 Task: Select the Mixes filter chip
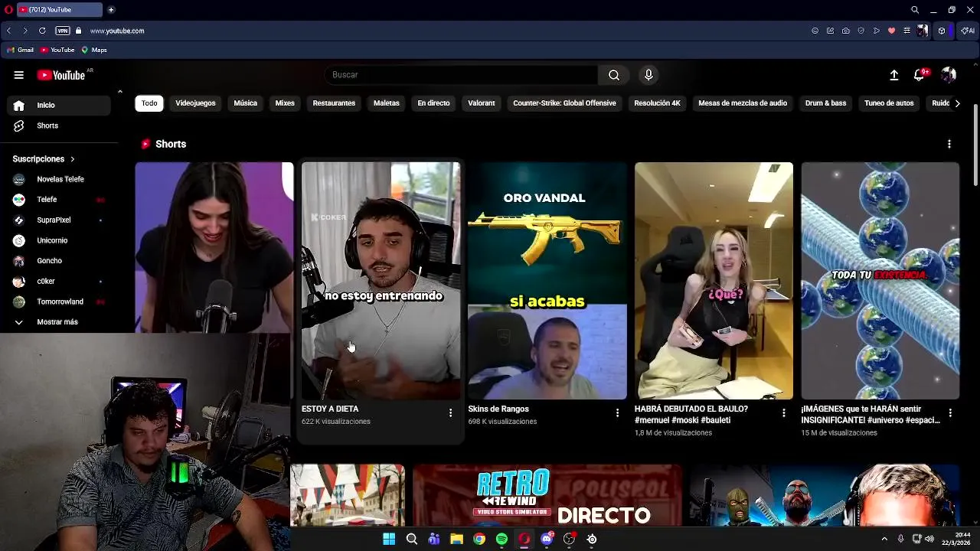[x=285, y=103]
